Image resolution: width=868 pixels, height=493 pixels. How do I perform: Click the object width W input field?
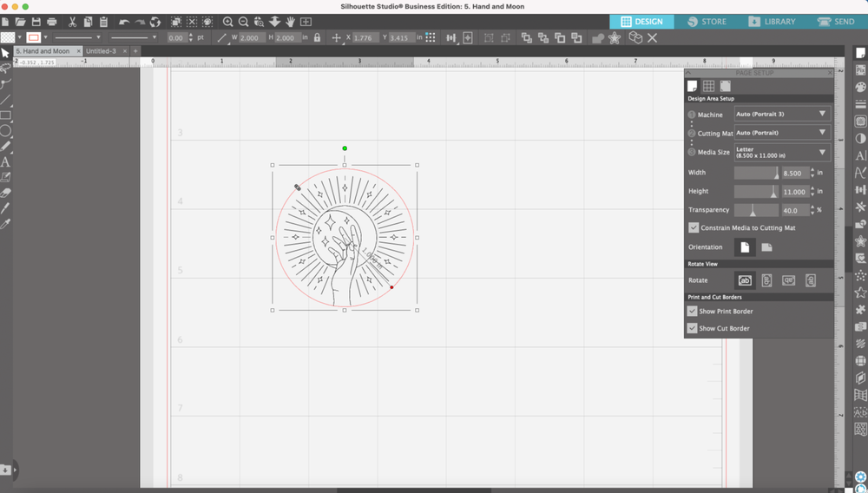pos(252,37)
